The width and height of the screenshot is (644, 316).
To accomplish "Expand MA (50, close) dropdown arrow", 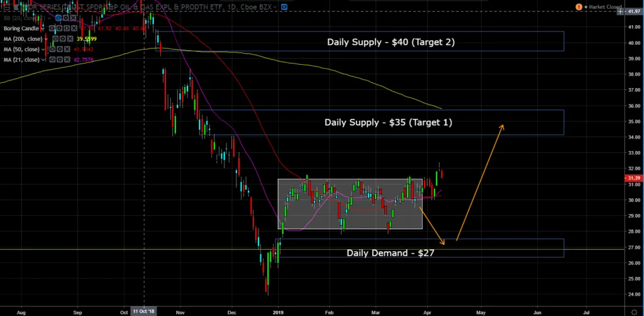I will click(43, 49).
